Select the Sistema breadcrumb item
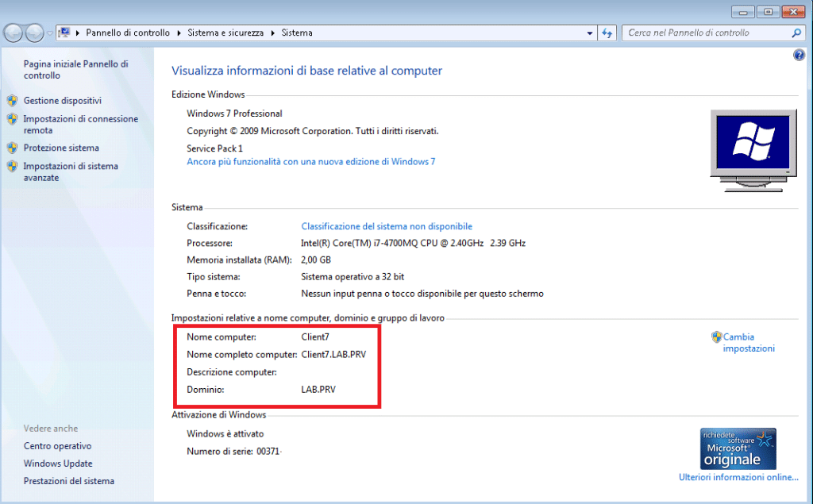Viewport: 813px width, 504px height. (x=297, y=33)
